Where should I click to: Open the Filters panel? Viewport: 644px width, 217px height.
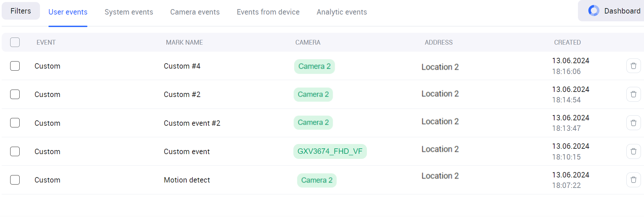tap(21, 11)
